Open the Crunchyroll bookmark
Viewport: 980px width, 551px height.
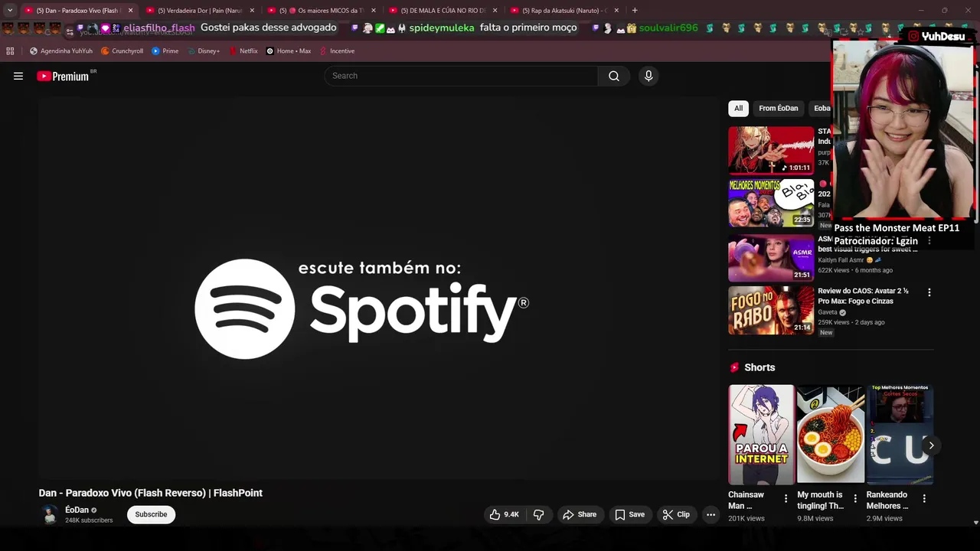pos(122,51)
